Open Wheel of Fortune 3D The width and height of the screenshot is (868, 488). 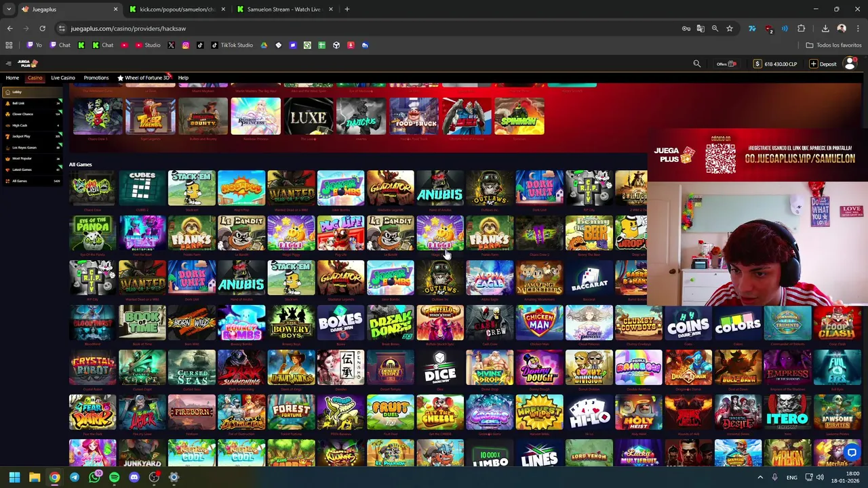click(x=144, y=78)
